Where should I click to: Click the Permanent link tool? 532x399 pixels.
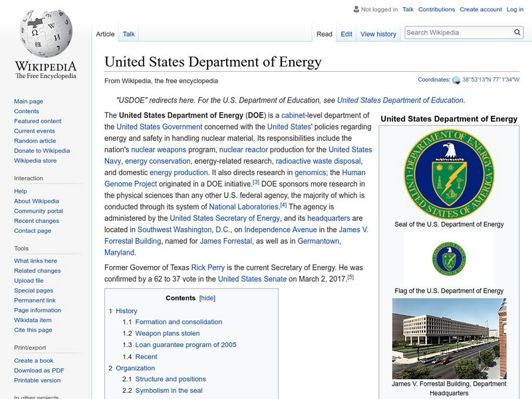(35, 301)
